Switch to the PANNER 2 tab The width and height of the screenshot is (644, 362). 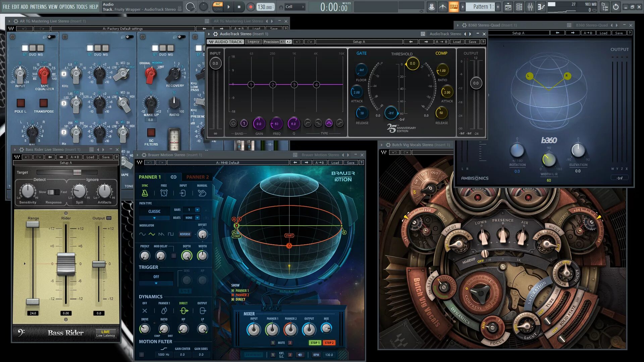click(198, 177)
